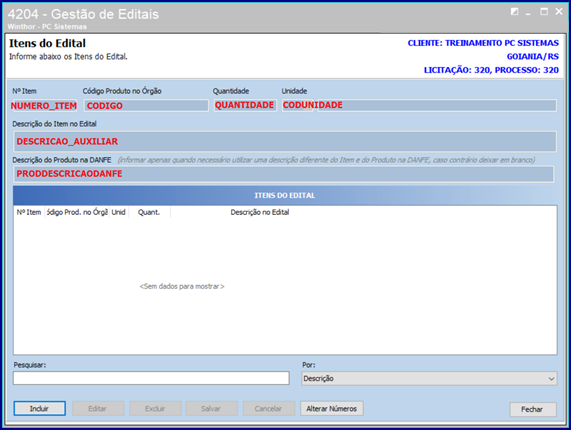The image size is (571, 430).
Task: Select the Descrição do Item no Edital field
Action: 285,141
